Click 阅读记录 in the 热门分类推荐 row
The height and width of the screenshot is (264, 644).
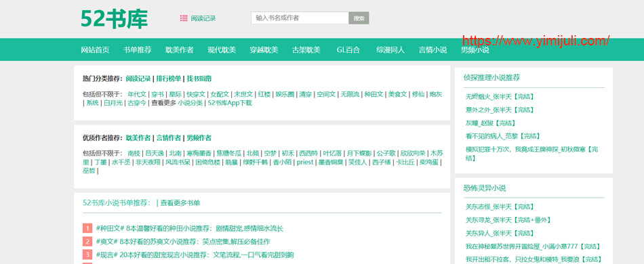tap(138, 79)
